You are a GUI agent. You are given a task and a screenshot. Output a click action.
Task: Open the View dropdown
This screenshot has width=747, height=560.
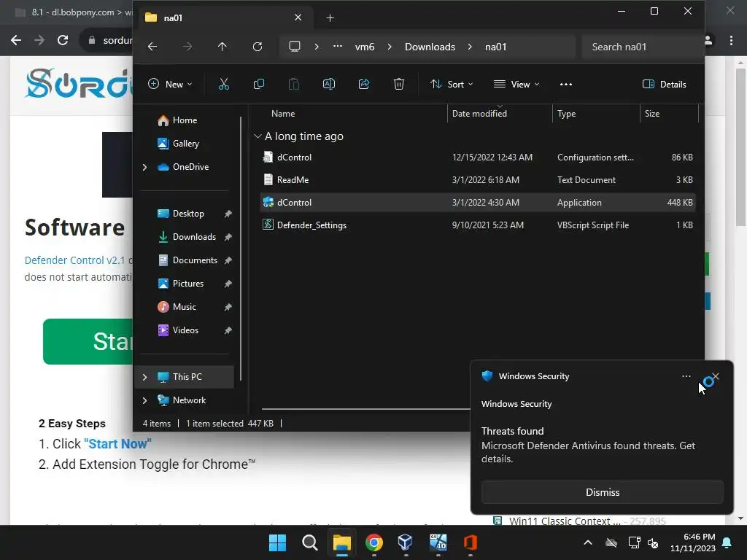click(x=516, y=85)
